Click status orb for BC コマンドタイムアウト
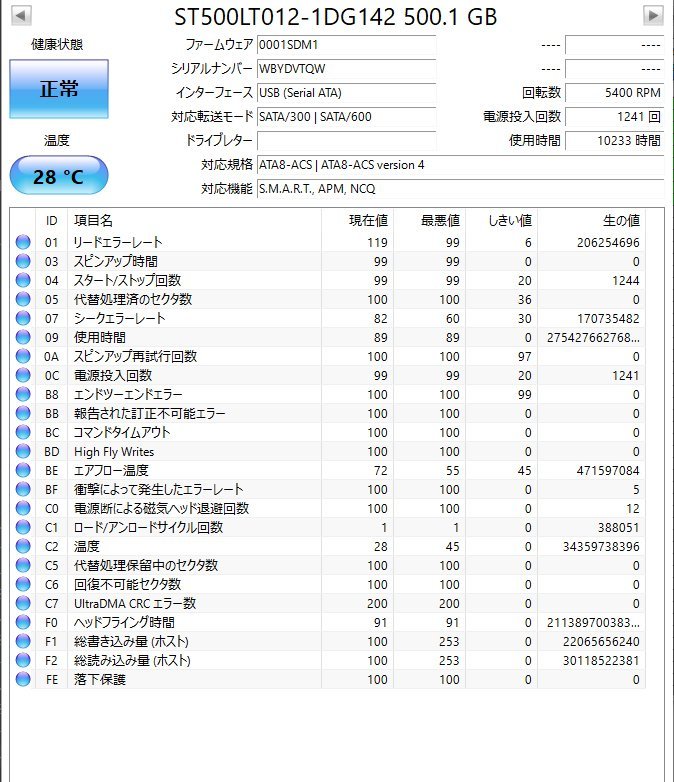Viewport: 674px width, 782px height. (x=23, y=432)
